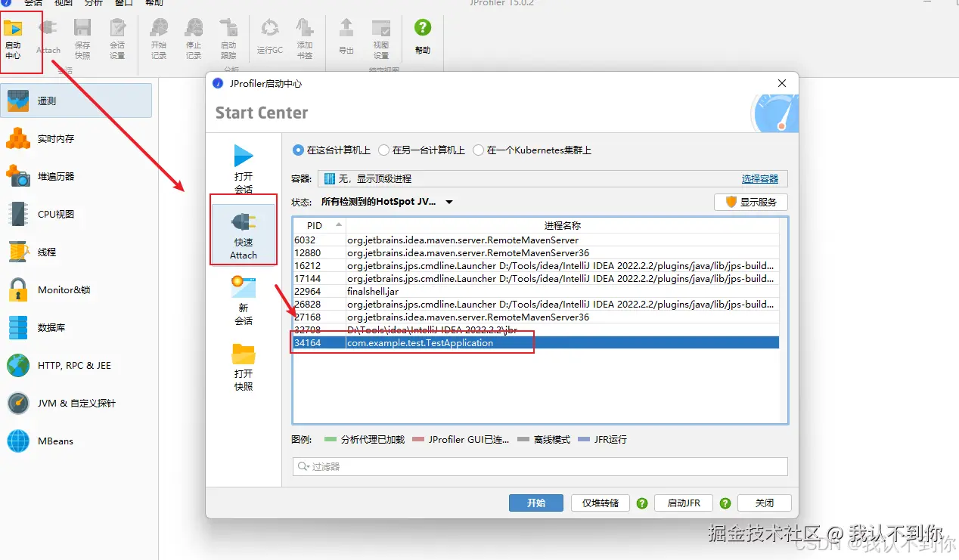The width and height of the screenshot is (959, 560).
Task: Select 快速 Attach in Start Center
Action: coord(244,235)
